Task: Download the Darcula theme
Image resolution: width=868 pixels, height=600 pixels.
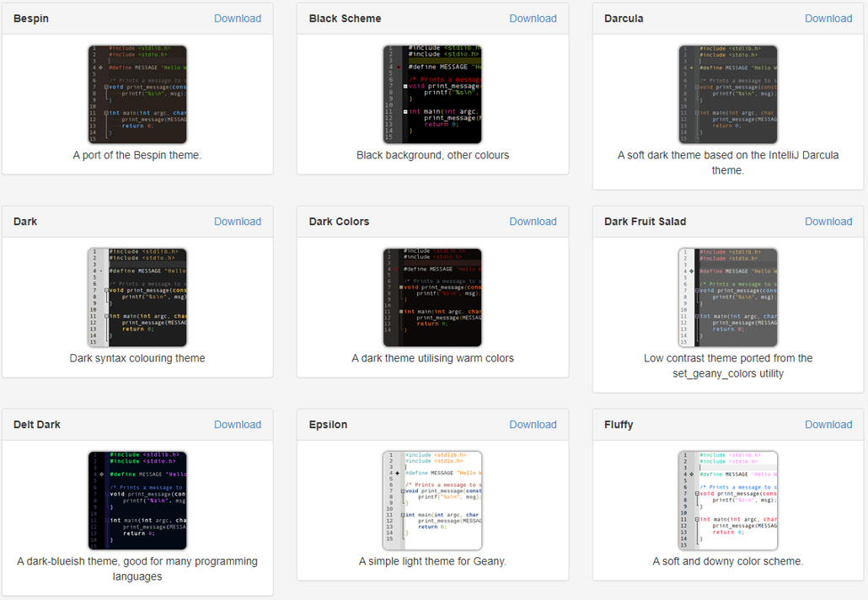Action: [828, 18]
